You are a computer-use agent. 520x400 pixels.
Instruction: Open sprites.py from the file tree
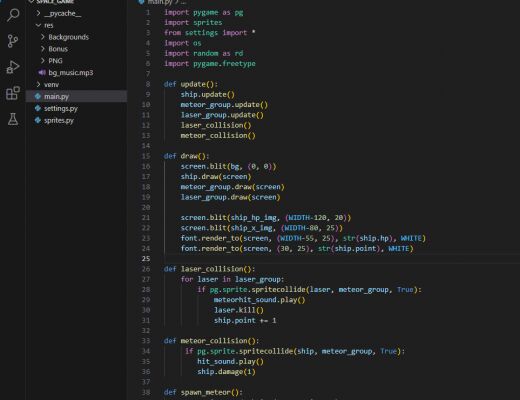point(59,120)
